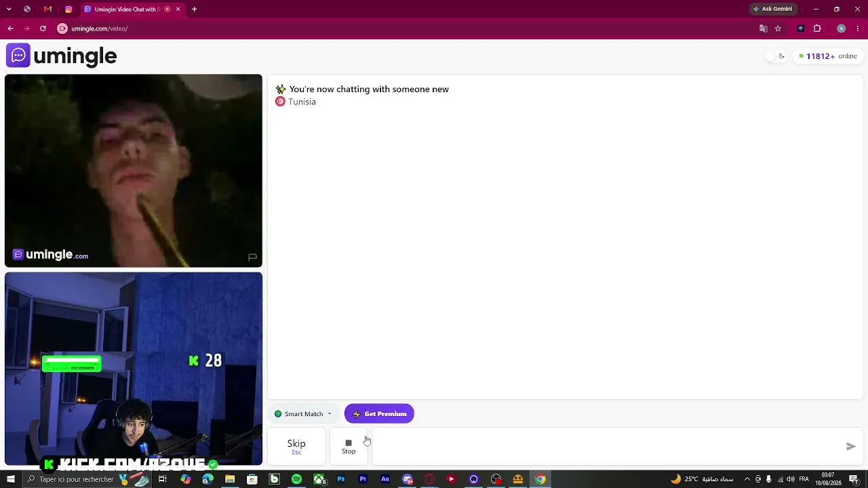Switch to the Instagram pinned tab
The height and width of the screenshot is (488, 868).
coord(68,9)
